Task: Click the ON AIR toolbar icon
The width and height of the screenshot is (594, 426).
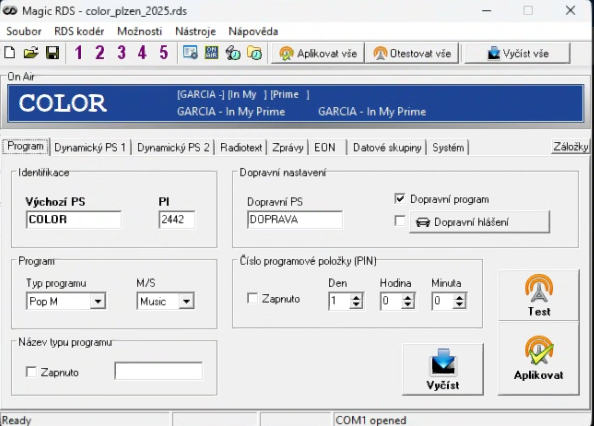Action: pos(211,53)
